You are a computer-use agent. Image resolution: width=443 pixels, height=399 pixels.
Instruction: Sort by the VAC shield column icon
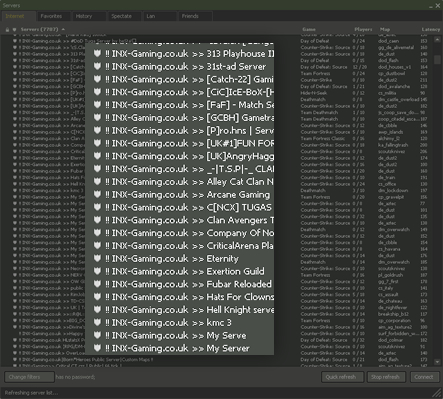click(14, 30)
